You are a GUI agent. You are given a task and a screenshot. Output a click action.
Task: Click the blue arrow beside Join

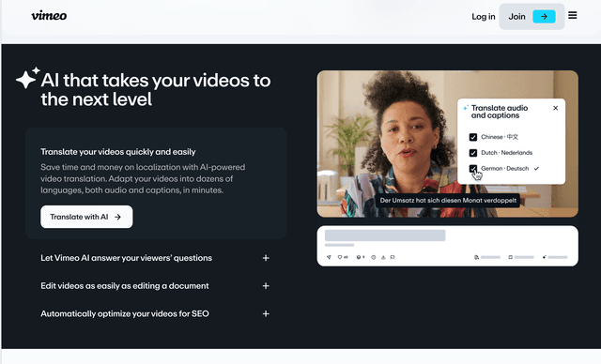pos(544,17)
